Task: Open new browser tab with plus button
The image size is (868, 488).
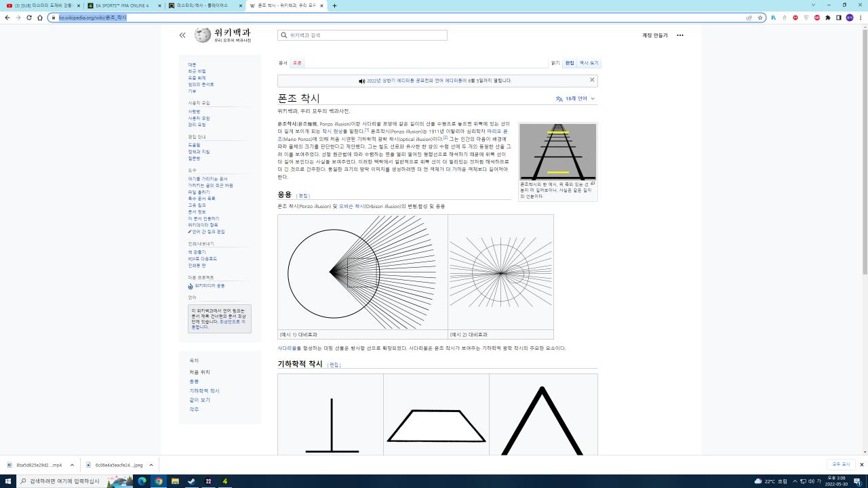Action: point(334,5)
